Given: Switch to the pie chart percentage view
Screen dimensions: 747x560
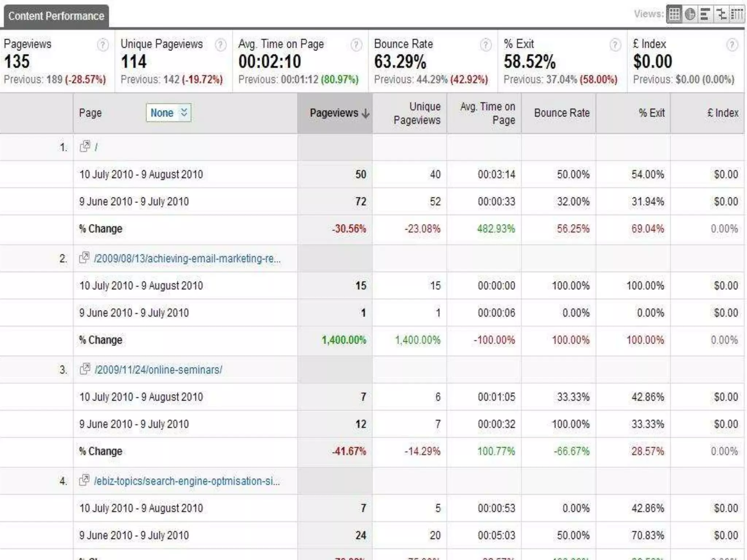Looking at the screenshot, I should [x=690, y=15].
